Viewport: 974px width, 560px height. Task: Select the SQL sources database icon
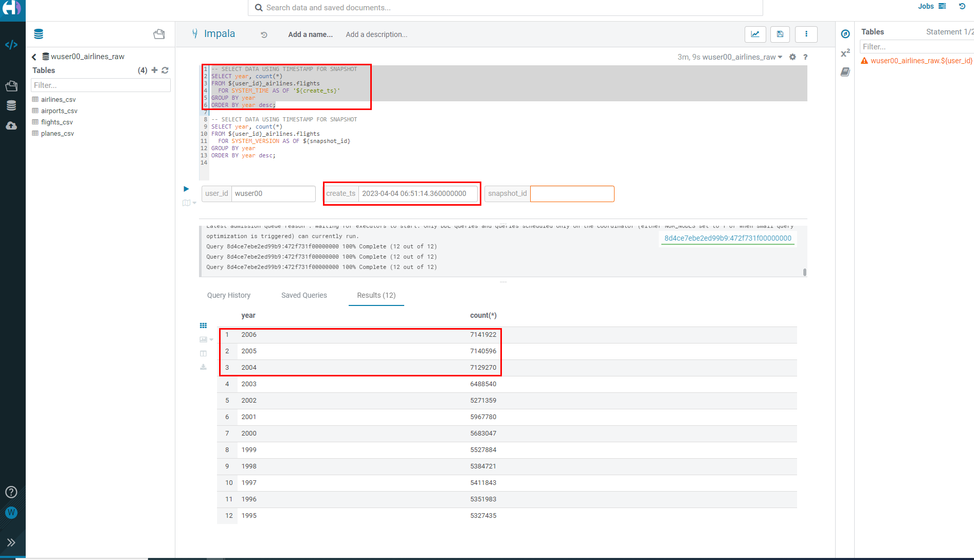[x=39, y=34]
